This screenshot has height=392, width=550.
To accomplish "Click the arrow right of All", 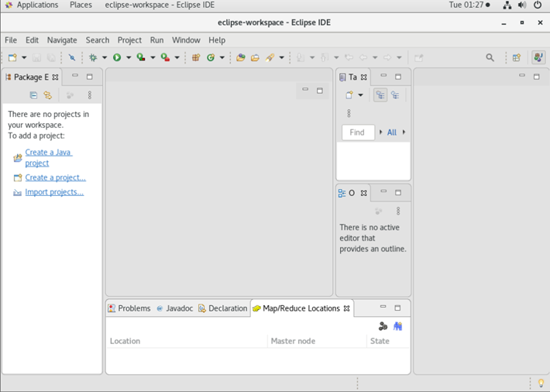I will tap(404, 132).
